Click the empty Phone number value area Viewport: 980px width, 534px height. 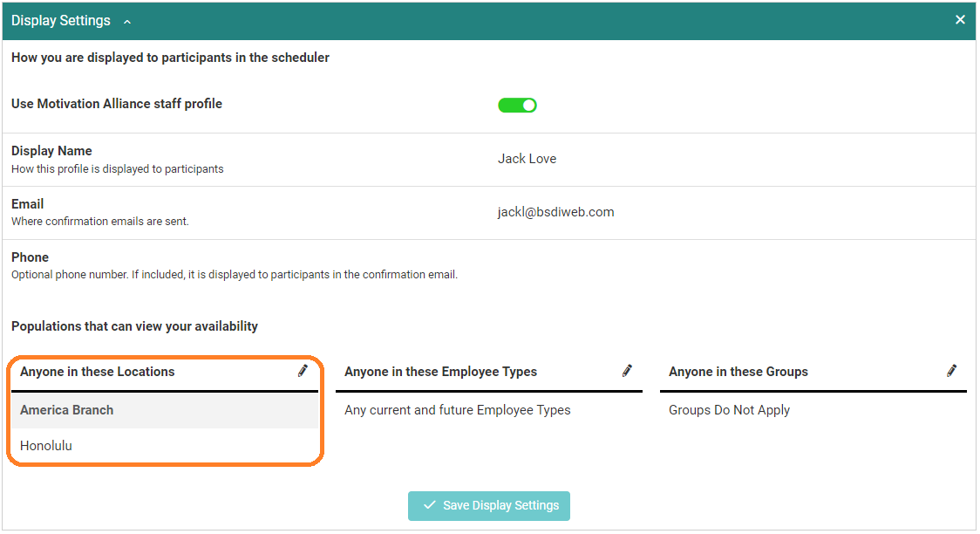(x=558, y=265)
